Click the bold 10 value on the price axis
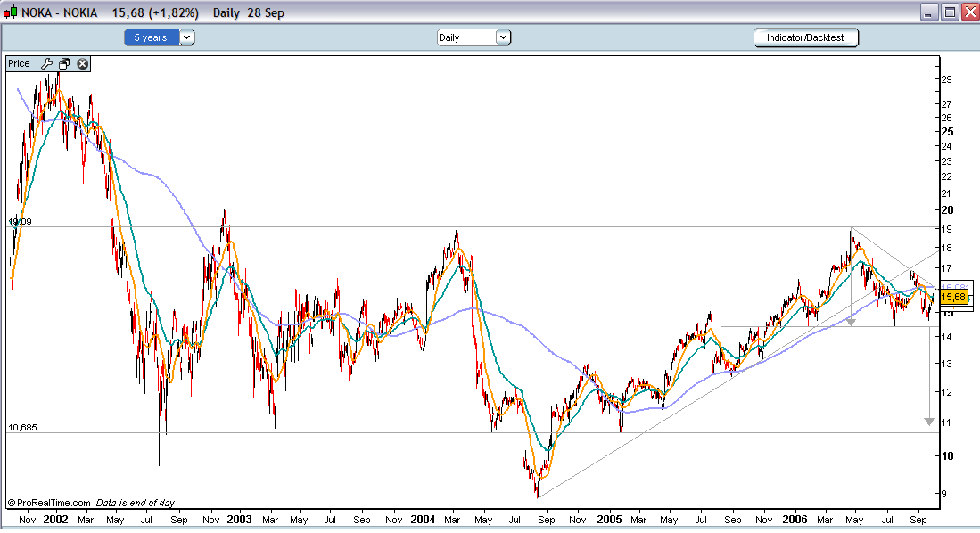The image size is (980, 533). (x=948, y=455)
